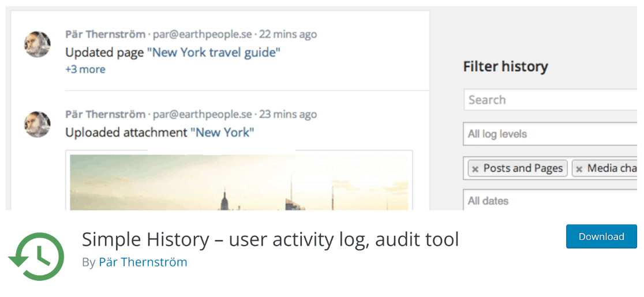The height and width of the screenshot is (297, 644).
Task: Click Pär Thernström's name in the first entry
Action: point(105,34)
